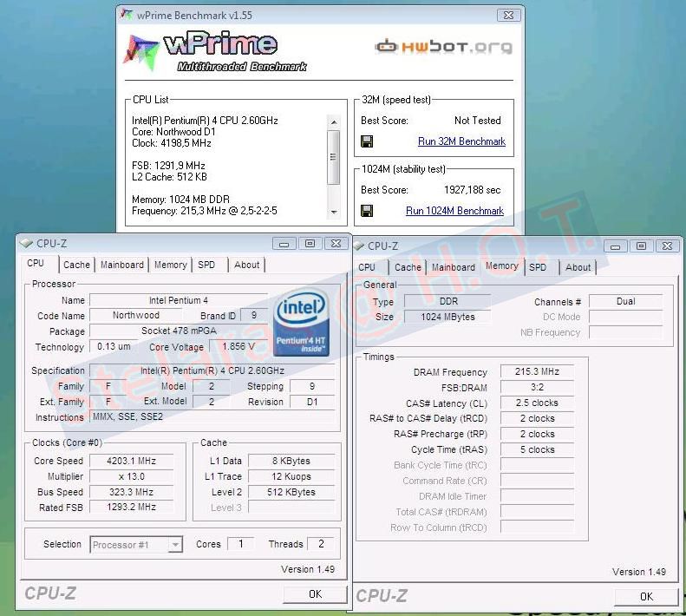Viewport: 686px width, 616px height.
Task: Close the wPrime Benchmark window
Action: pyautogui.click(x=508, y=16)
